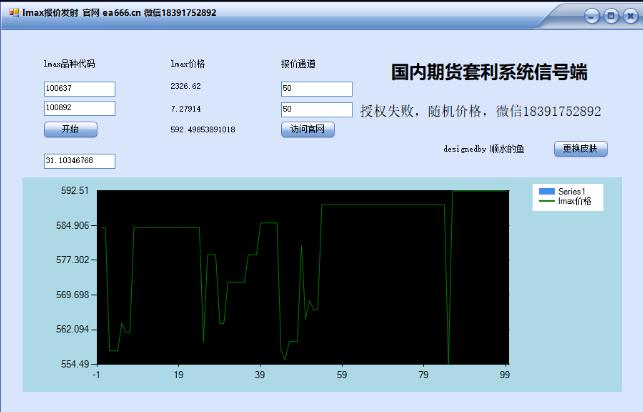Click the y-axis label 592.51
The height and width of the screenshot is (412, 643).
pos(75,190)
